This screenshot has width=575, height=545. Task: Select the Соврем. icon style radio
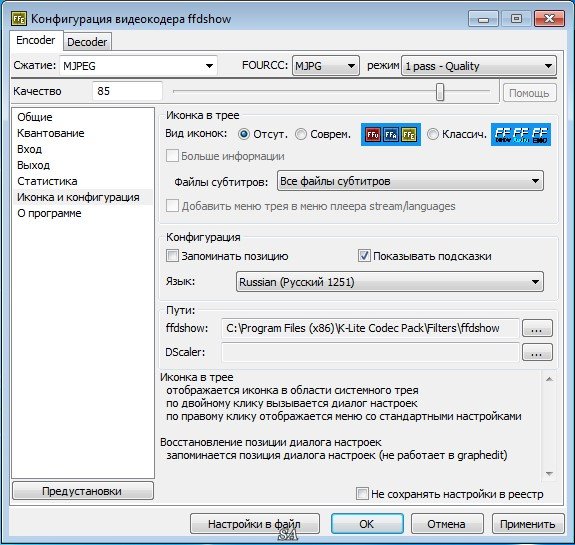pos(301,134)
